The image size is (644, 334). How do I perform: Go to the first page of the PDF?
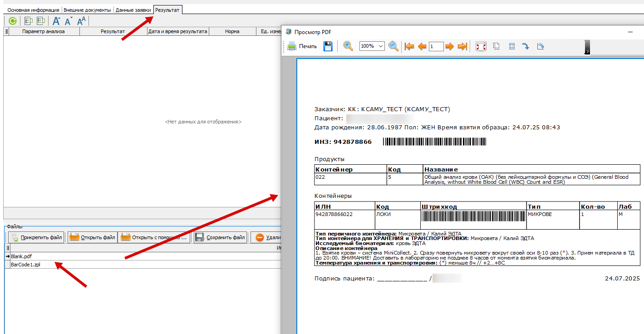click(x=409, y=46)
